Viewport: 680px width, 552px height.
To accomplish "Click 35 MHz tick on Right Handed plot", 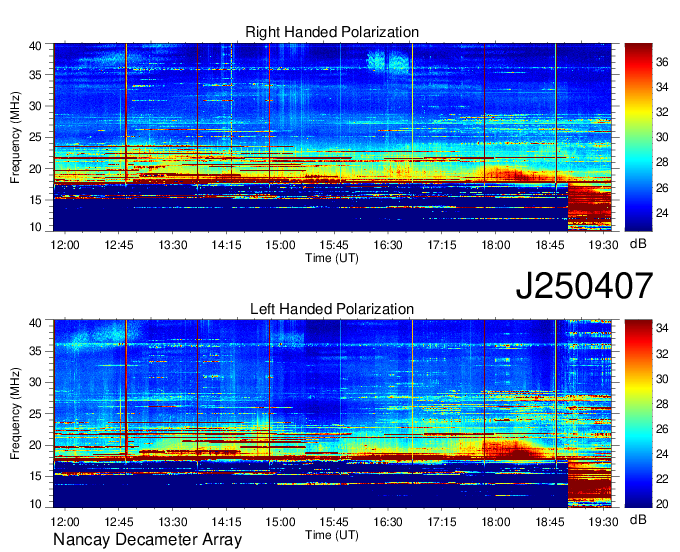I will pyautogui.click(x=35, y=75).
